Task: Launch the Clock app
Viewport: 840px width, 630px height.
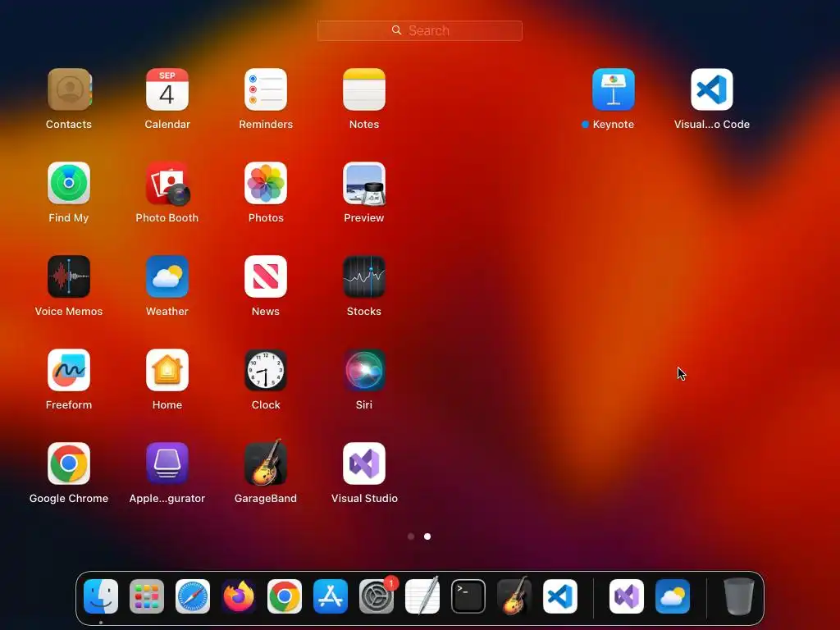Action: [x=266, y=370]
